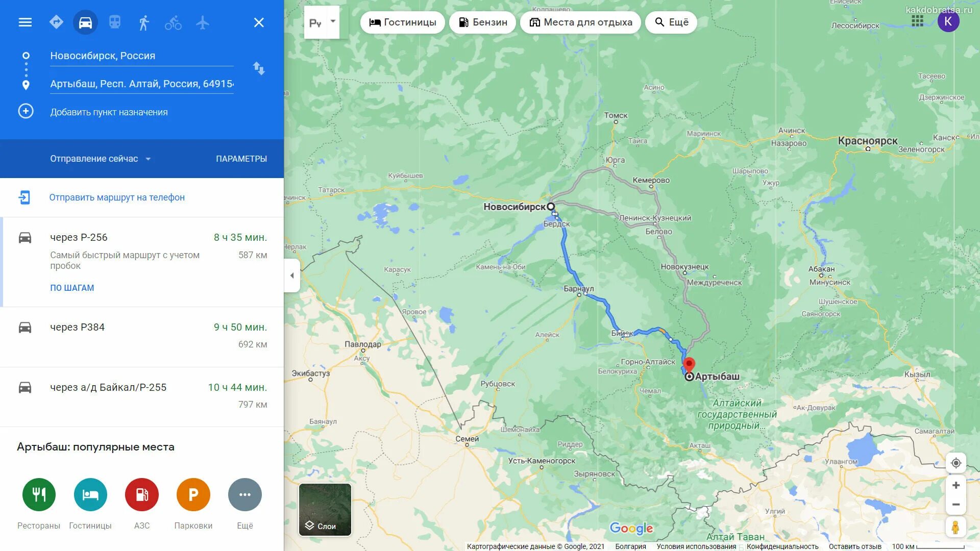Collapse the side panel arrow
This screenshot has height=551, width=980.
coord(292,275)
